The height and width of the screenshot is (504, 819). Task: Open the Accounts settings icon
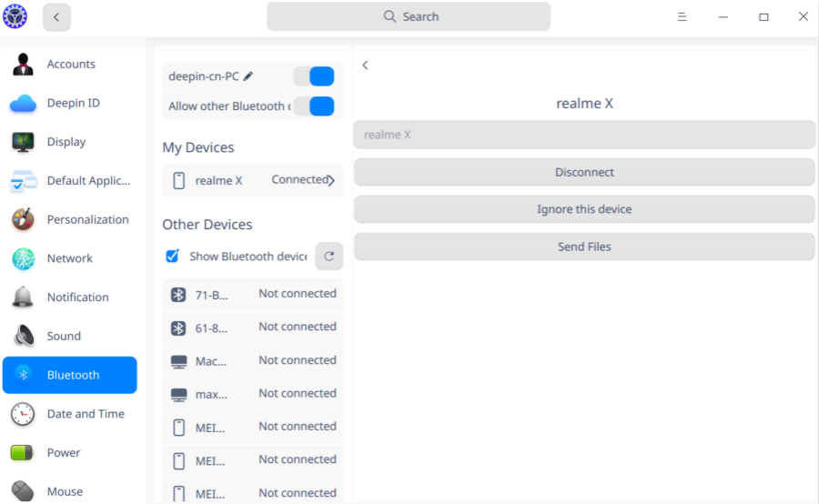[x=23, y=65]
